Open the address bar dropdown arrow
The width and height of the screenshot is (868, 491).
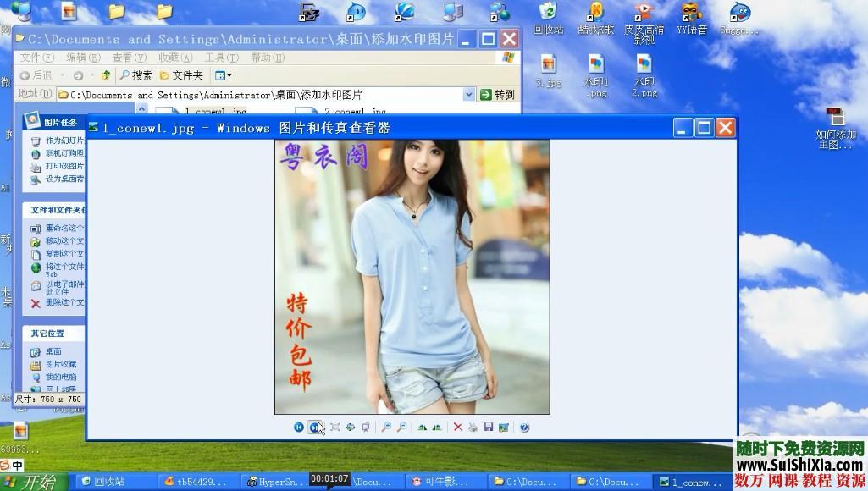coord(470,94)
